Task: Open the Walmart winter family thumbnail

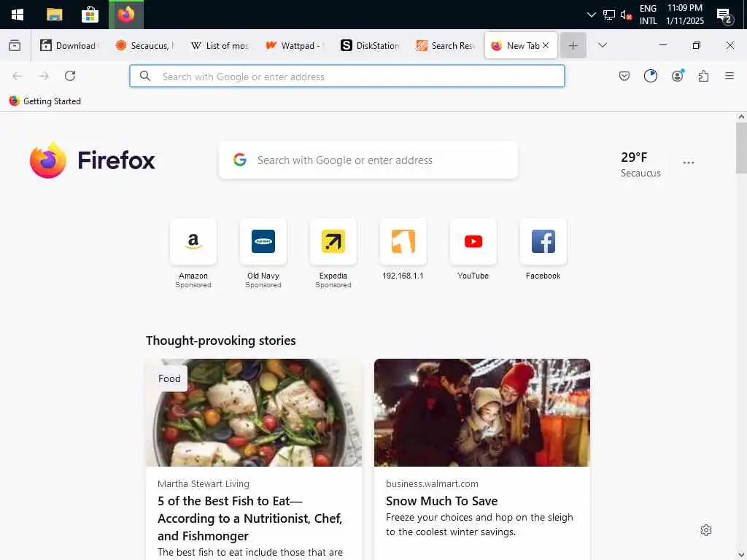Action: point(482,413)
